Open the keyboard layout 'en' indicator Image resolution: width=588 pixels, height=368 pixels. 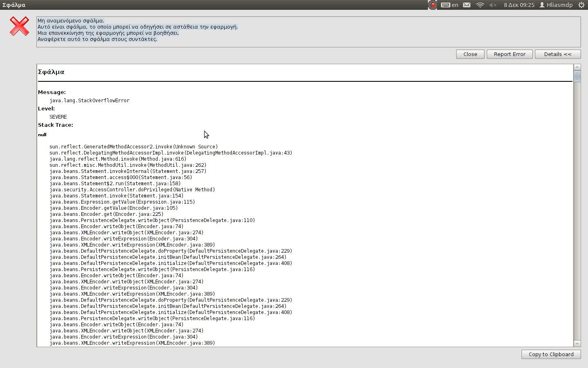(450, 5)
